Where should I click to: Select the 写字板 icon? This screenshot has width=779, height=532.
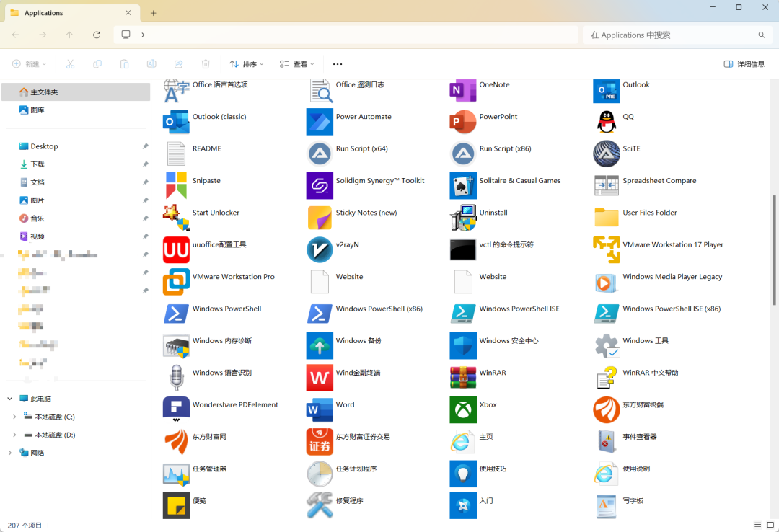click(606, 505)
